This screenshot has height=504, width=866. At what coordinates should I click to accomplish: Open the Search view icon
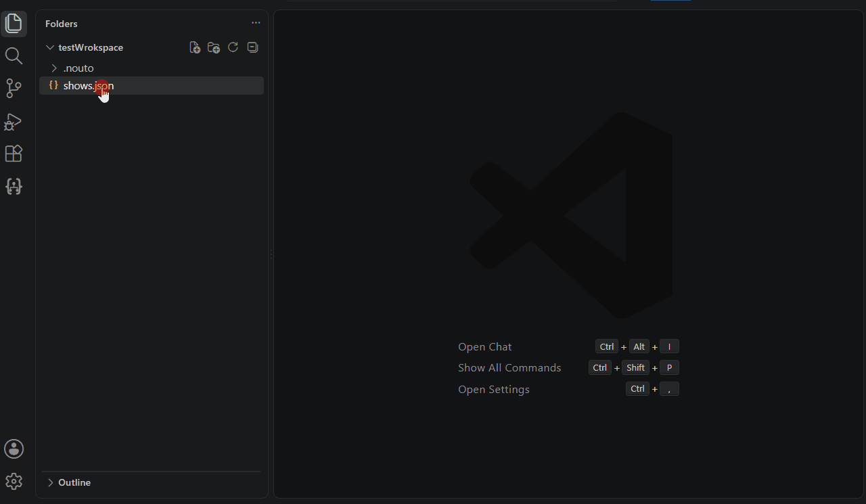pyautogui.click(x=14, y=56)
